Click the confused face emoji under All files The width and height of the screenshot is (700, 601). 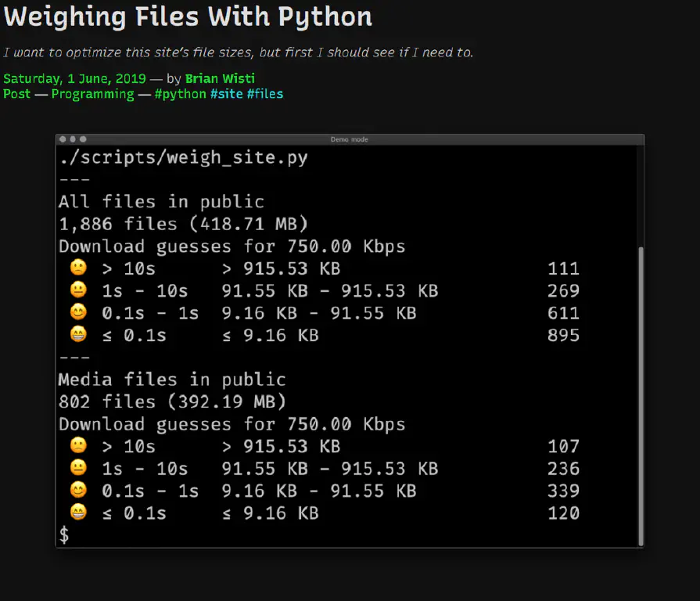coord(78,268)
